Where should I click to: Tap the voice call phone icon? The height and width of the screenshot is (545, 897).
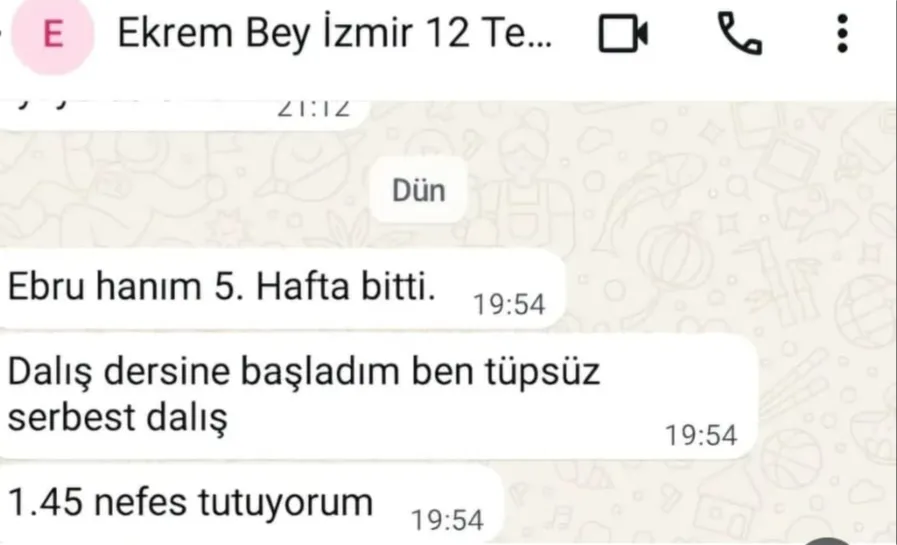[x=739, y=33]
